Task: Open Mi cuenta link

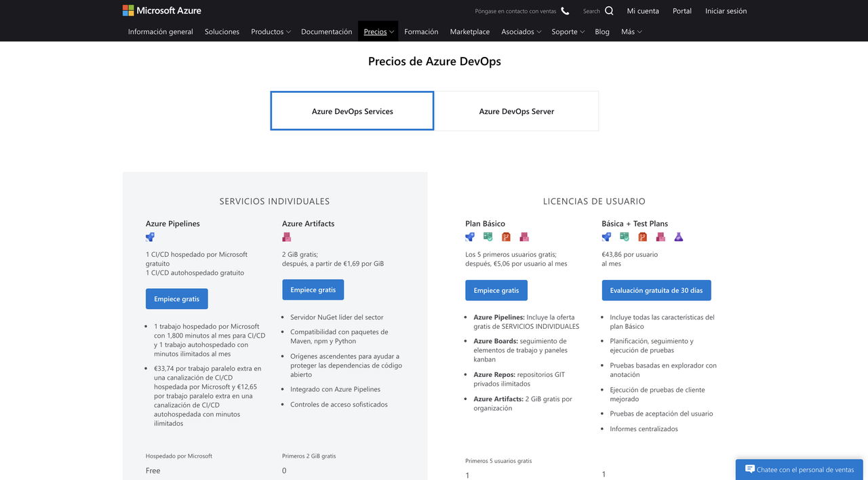Action: [x=643, y=11]
